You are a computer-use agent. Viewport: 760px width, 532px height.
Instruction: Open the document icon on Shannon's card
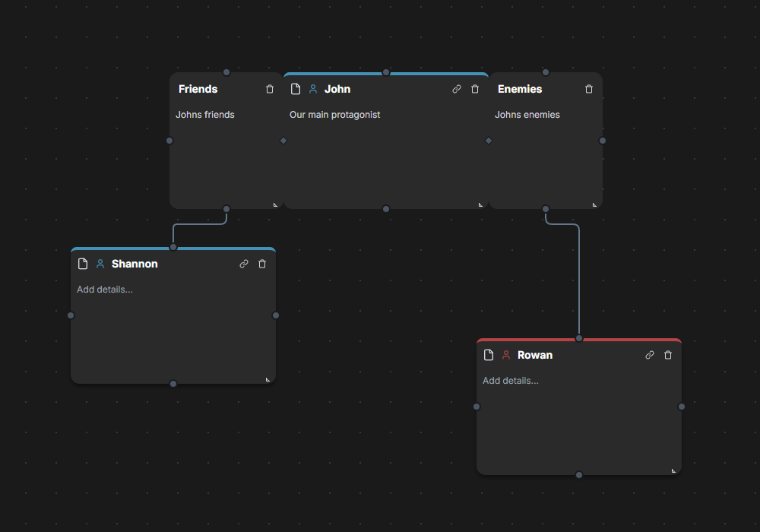point(83,264)
